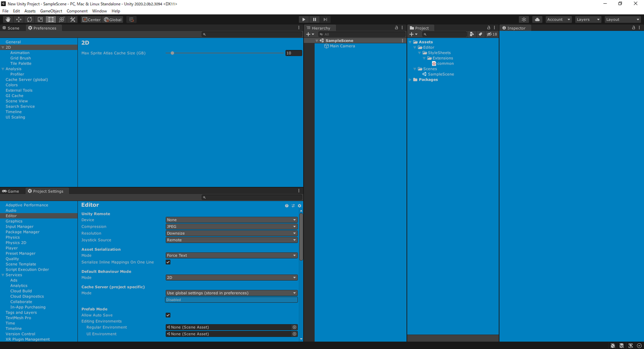Image resolution: width=644 pixels, height=349 pixels.
Task: Pick UI Environment scene asset object
Action: [294, 334]
